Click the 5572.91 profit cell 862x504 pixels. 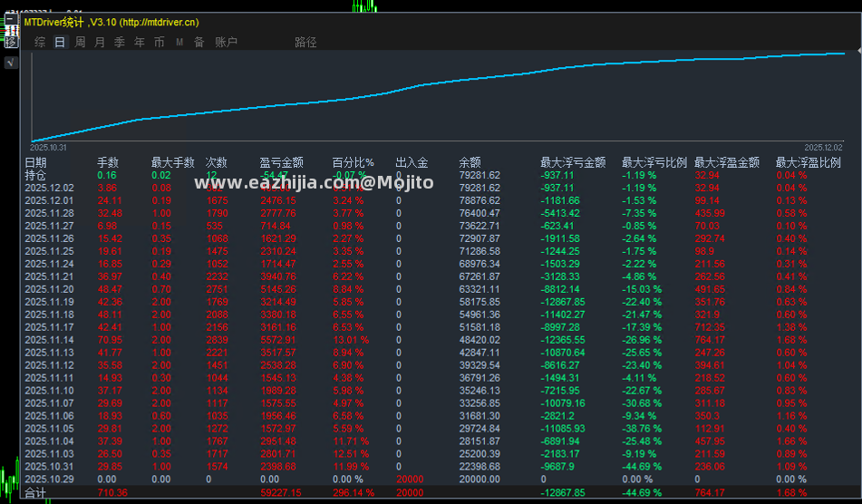pyautogui.click(x=278, y=340)
